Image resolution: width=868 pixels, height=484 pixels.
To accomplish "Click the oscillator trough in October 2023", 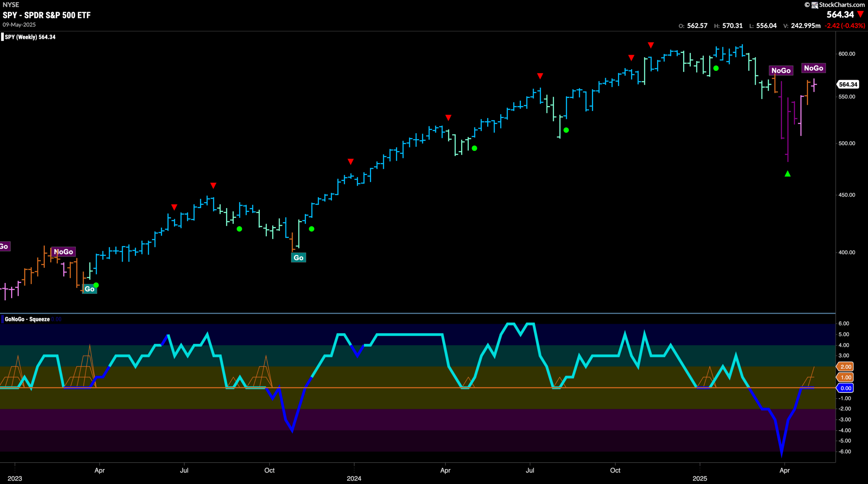I will point(292,429).
